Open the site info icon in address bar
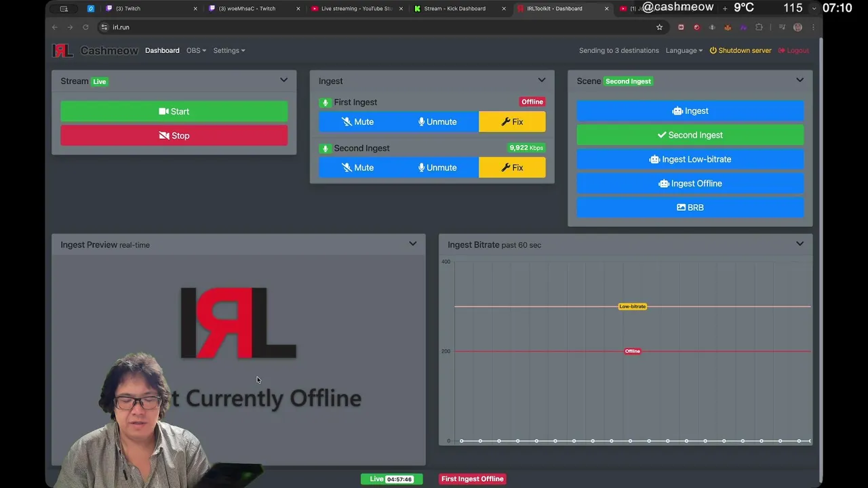Image resolution: width=868 pixels, height=488 pixels. (x=104, y=27)
